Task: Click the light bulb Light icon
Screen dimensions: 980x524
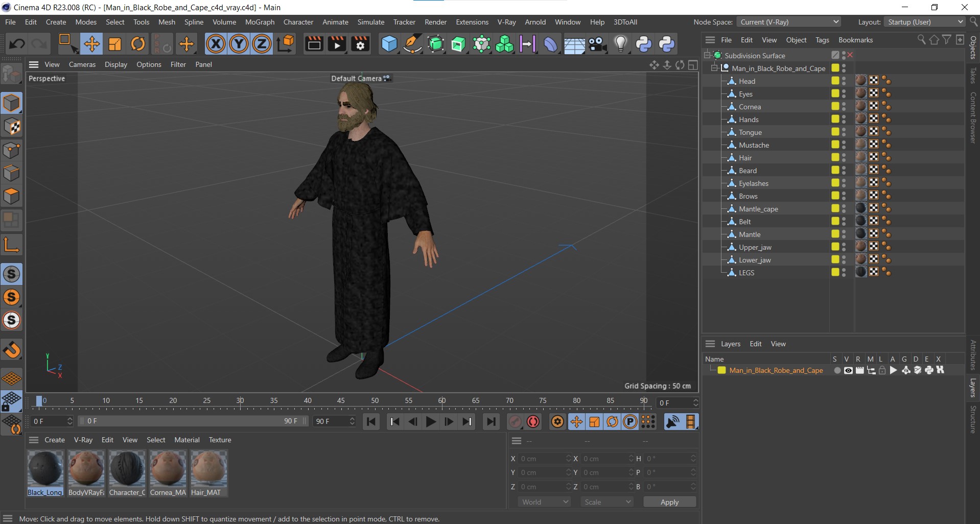Action: coord(620,44)
